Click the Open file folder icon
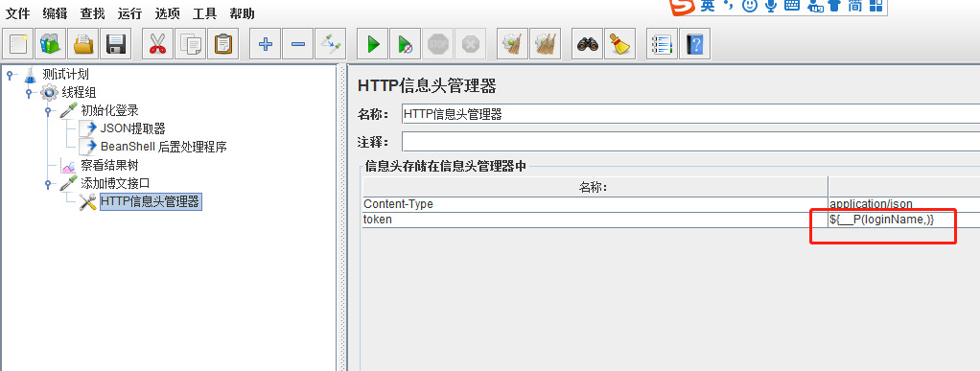This screenshot has width=980, height=371. point(83,44)
